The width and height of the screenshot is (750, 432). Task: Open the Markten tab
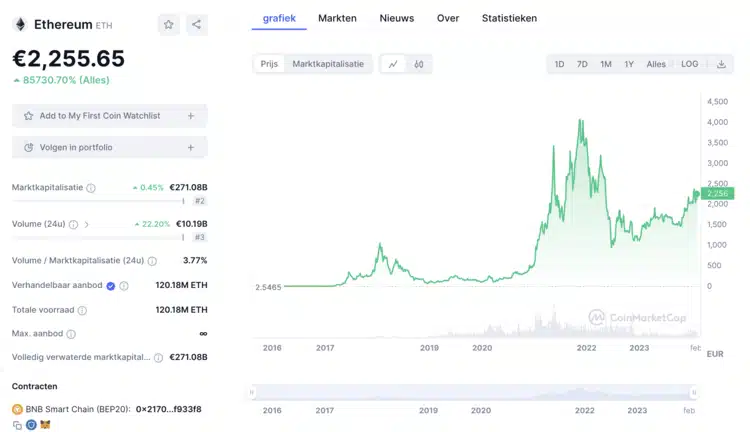[337, 18]
